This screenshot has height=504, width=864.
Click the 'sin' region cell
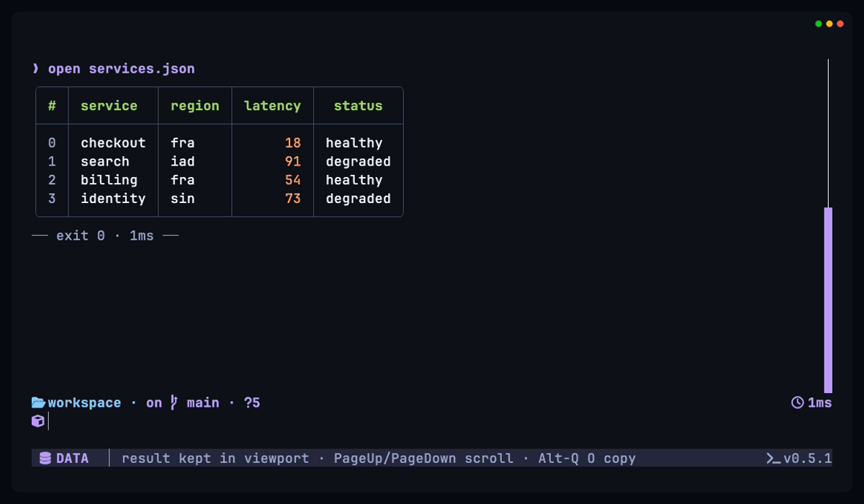click(183, 199)
